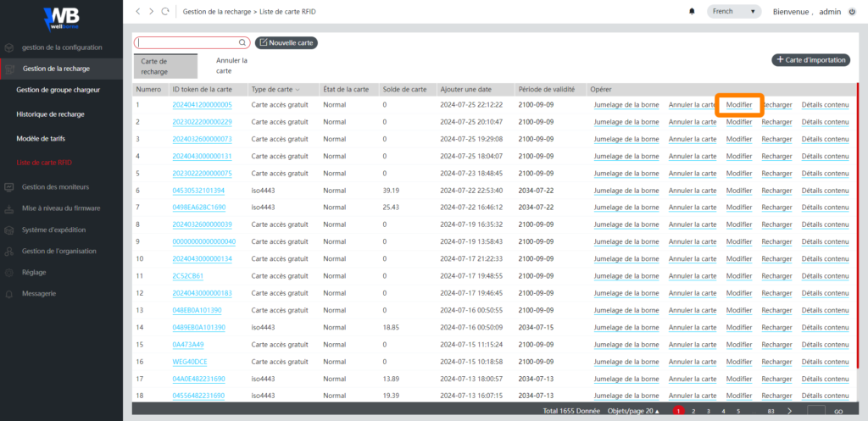Focus the card search input field
This screenshot has height=421, width=868.
click(x=192, y=42)
